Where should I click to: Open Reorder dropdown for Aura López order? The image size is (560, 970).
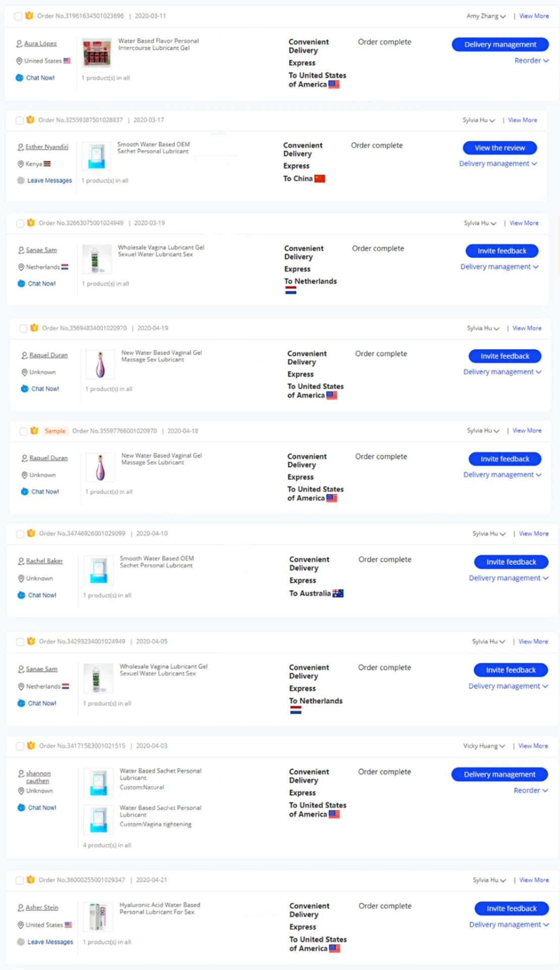point(531,61)
